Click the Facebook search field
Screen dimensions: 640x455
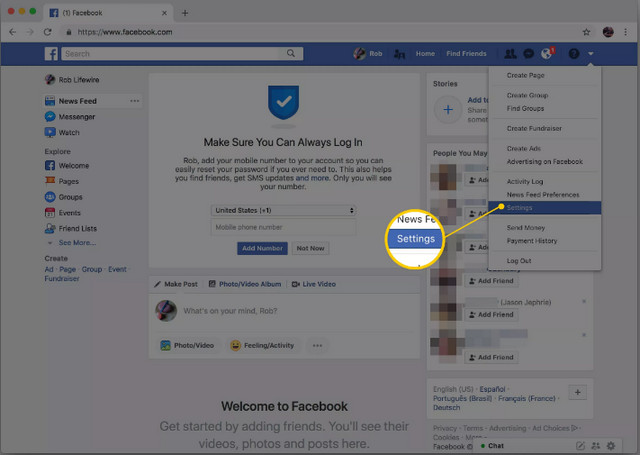[x=171, y=53]
